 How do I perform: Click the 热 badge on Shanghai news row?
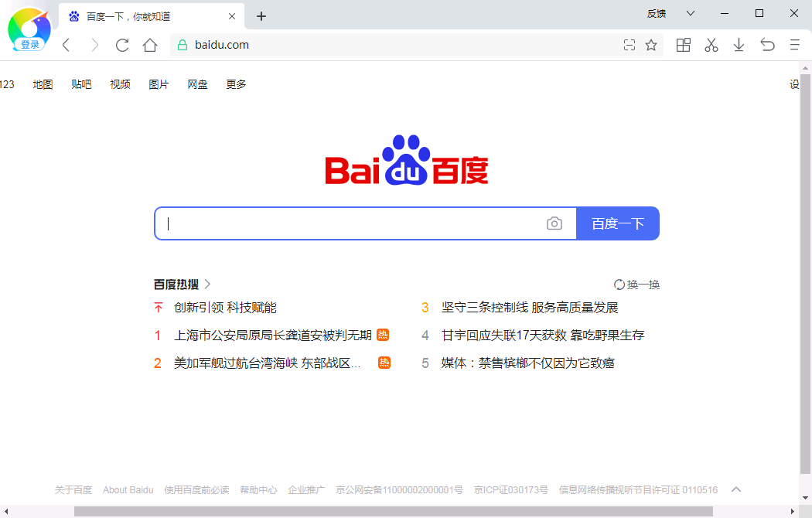[x=383, y=335]
